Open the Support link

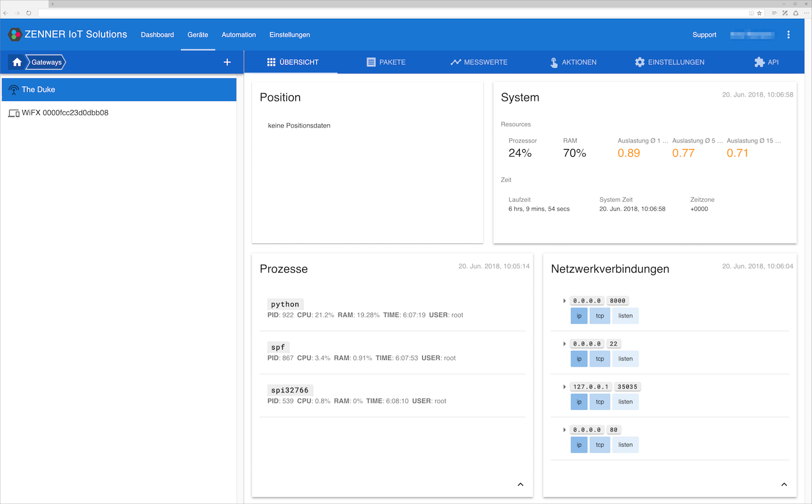pyautogui.click(x=704, y=35)
